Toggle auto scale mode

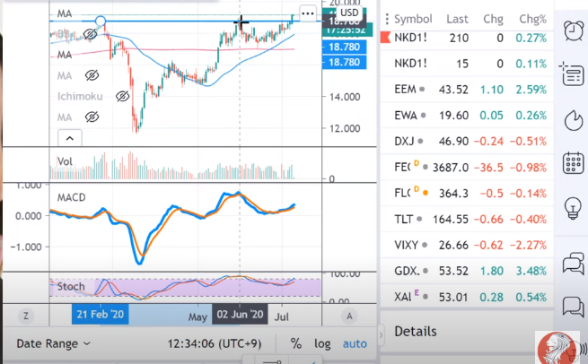coord(355,343)
